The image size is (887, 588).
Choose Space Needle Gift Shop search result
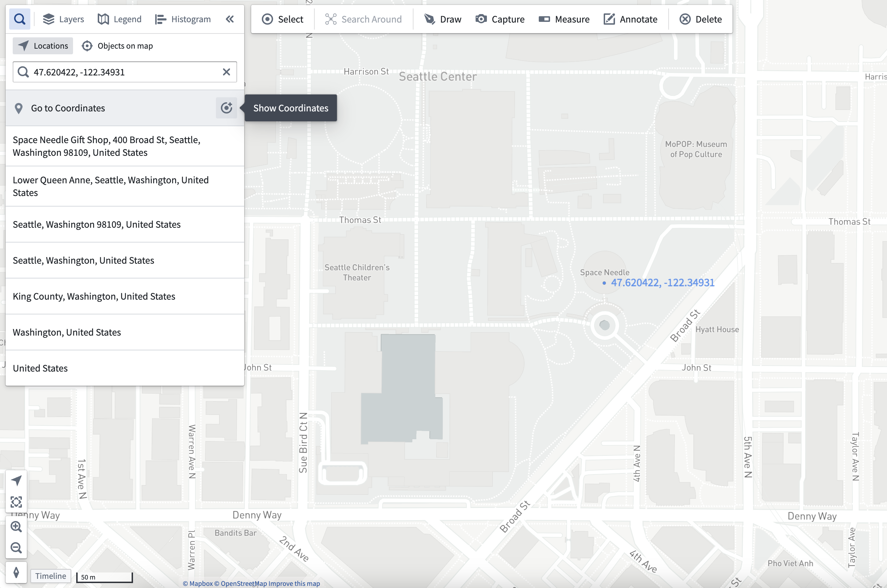pyautogui.click(x=125, y=146)
